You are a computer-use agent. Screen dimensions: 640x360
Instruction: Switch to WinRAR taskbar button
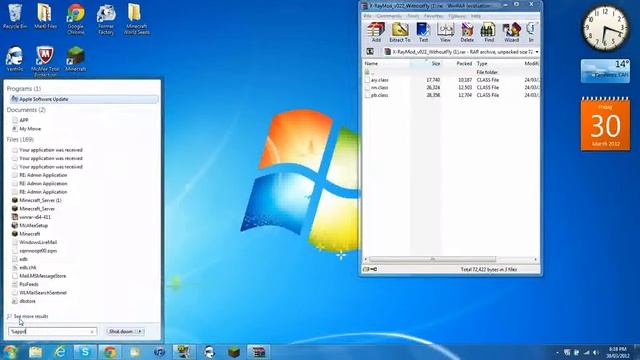click(x=259, y=351)
